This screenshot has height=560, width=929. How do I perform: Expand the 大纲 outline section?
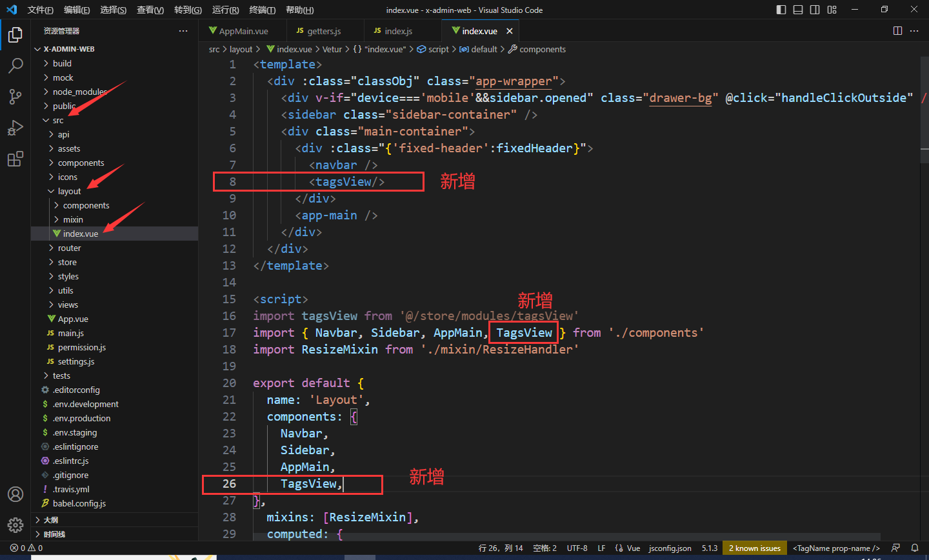115,520
